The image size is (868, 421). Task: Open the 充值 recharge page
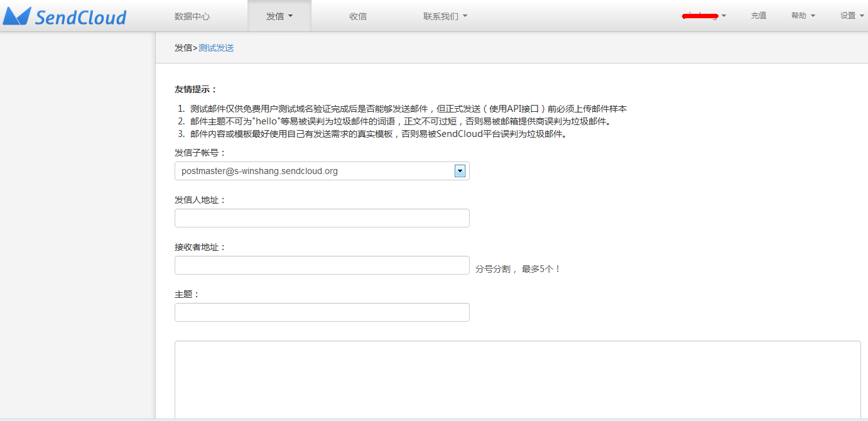pyautogui.click(x=759, y=16)
